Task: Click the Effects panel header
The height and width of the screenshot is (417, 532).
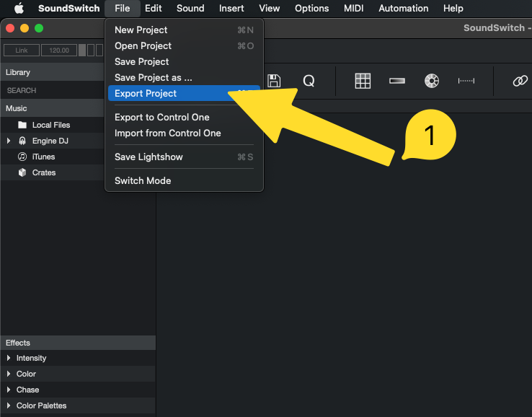Action: [x=79, y=343]
